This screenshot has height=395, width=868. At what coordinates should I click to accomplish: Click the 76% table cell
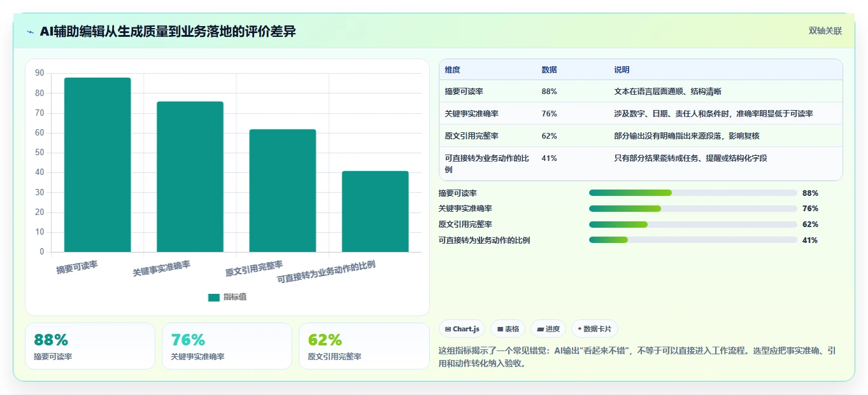pyautogui.click(x=550, y=114)
